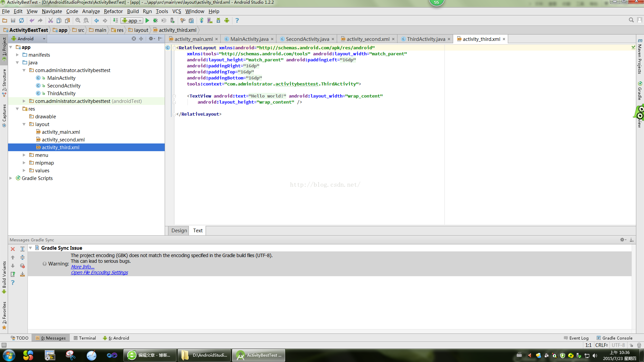Open the Build menu
This screenshot has height=362, width=644.
pyautogui.click(x=133, y=11)
